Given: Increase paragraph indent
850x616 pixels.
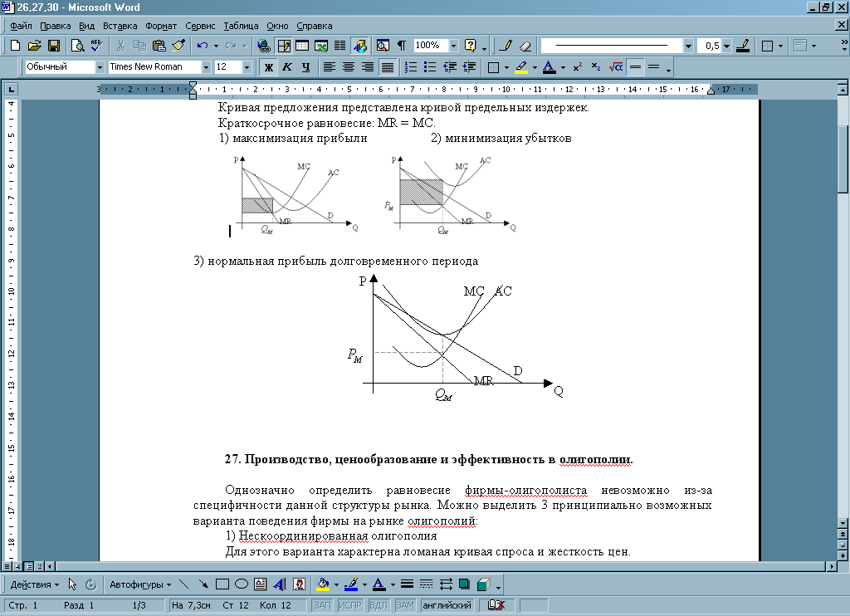Looking at the screenshot, I should (470, 67).
